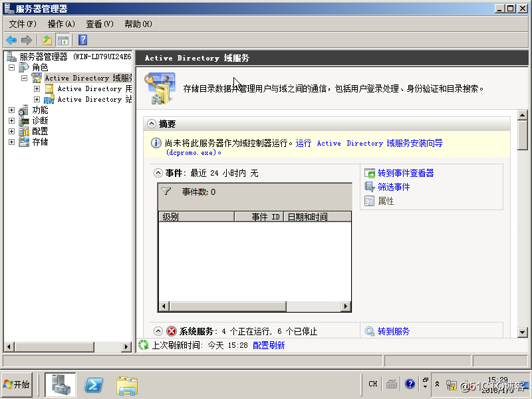
Task: Click the filter icon beside 筛选事件
Action: coord(370,187)
